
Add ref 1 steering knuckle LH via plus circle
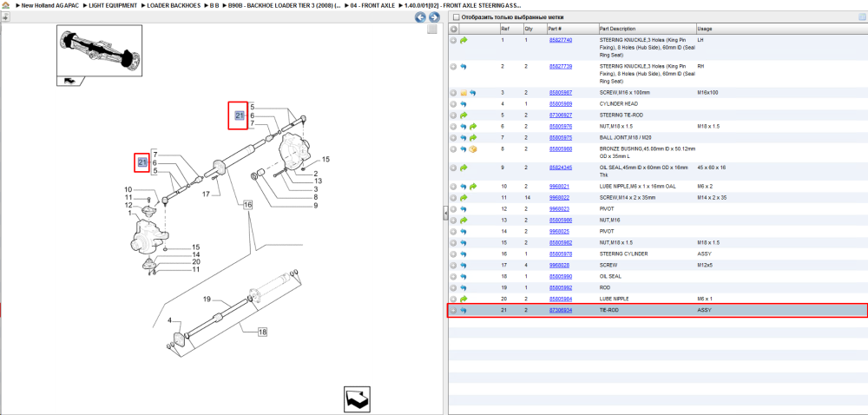453,41
